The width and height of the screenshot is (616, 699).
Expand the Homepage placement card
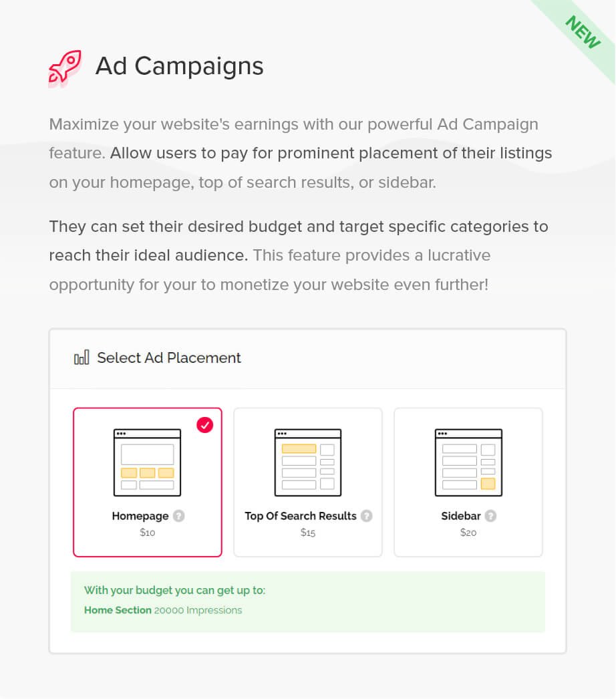pyautogui.click(x=147, y=482)
